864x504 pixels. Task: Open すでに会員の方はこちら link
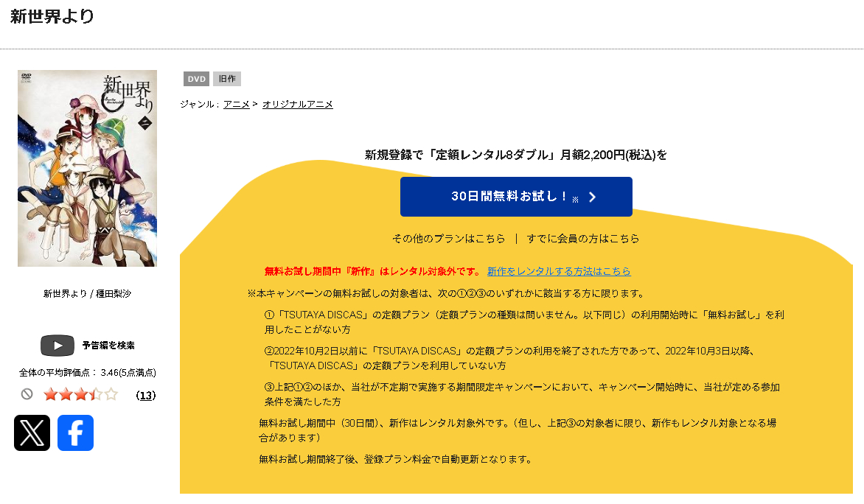click(x=583, y=239)
